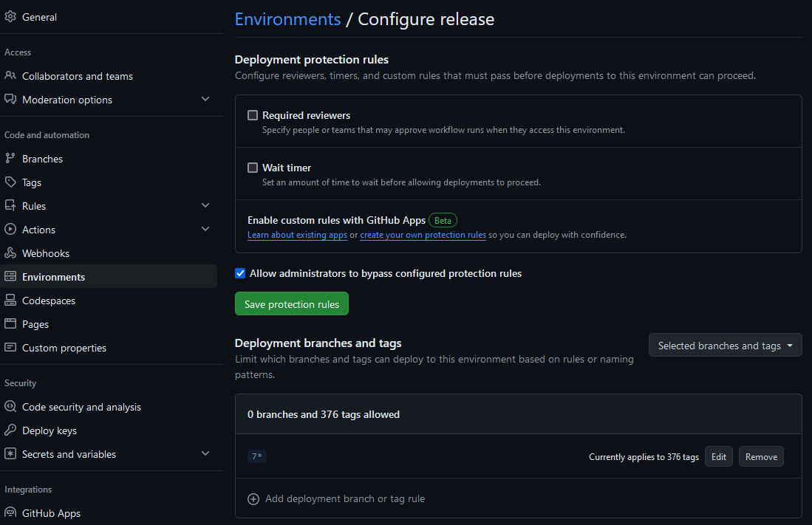Select the Webhooks icon in the sidebar
Viewport: 812px width, 525px height.
tap(10, 253)
